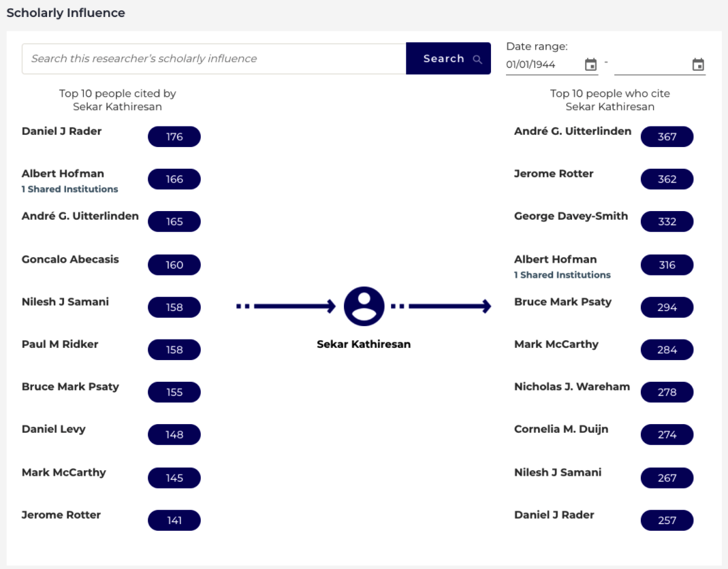Click the 316 citation count badge
This screenshot has width=728, height=569.
tap(667, 265)
